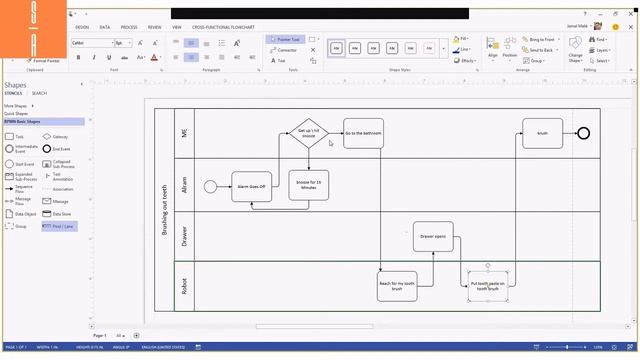Activate the Text tool in Tools group
Screen dimensions: 640x360
coord(278,60)
